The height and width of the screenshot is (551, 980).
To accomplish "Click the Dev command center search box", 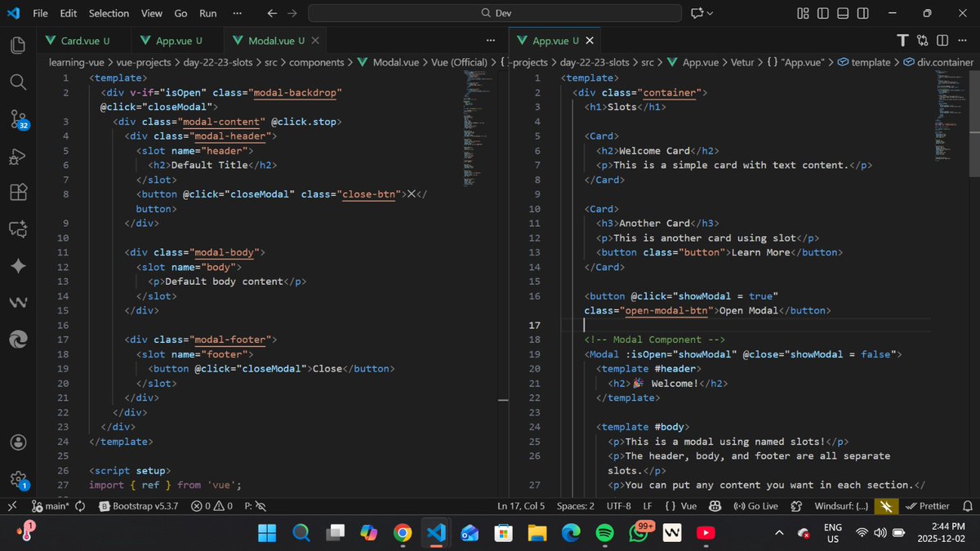I will (495, 13).
